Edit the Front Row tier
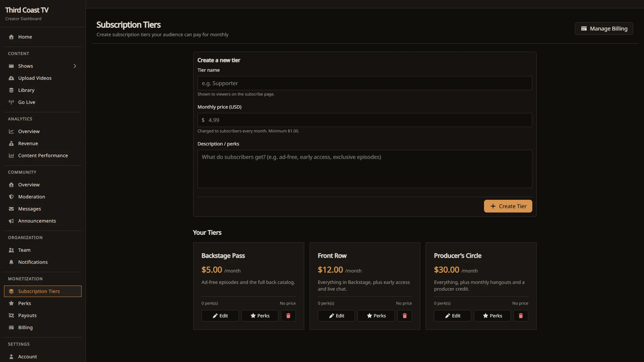The image size is (644, 362). (336, 316)
